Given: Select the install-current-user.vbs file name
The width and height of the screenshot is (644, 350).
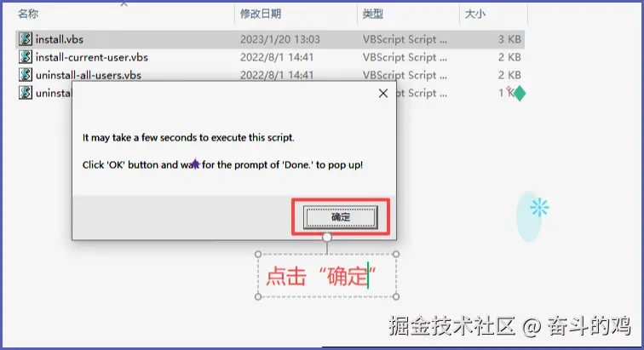Looking at the screenshot, I should [x=92, y=57].
